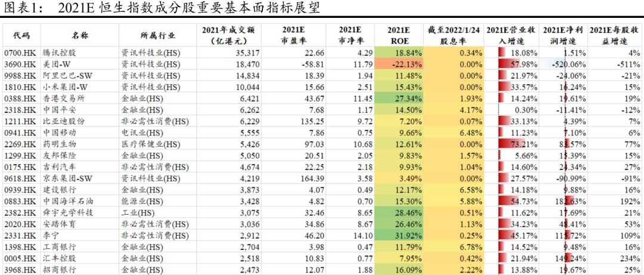Select the 小米集团-W name cell
The width and height of the screenshot is (644, 275).
pyautogui.click(x=66, y=87)
